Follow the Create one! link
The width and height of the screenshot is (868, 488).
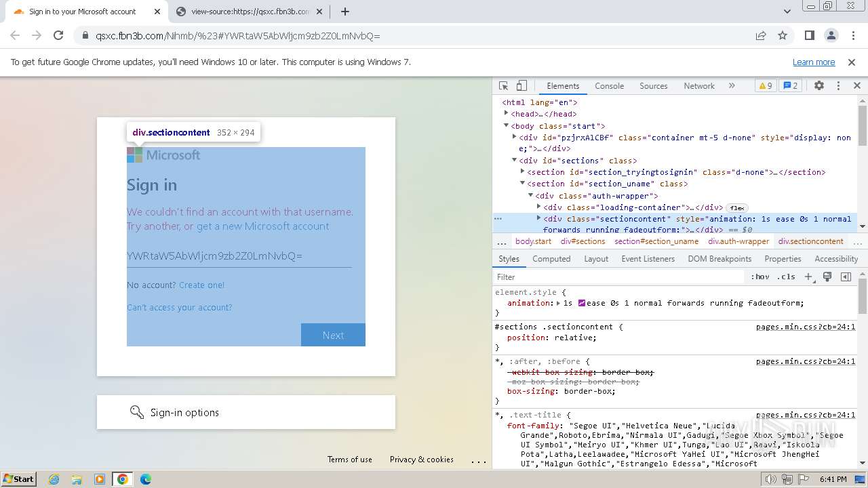pyautogui.click(x=201, y=285)
